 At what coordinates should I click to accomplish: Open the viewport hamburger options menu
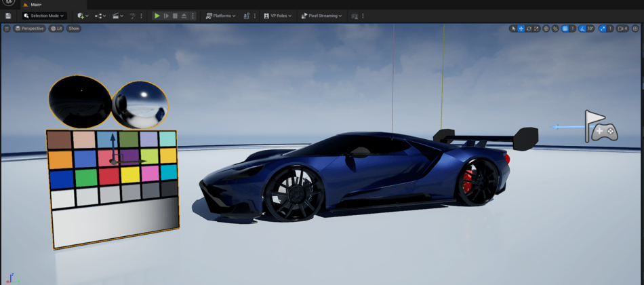[7, 28]
